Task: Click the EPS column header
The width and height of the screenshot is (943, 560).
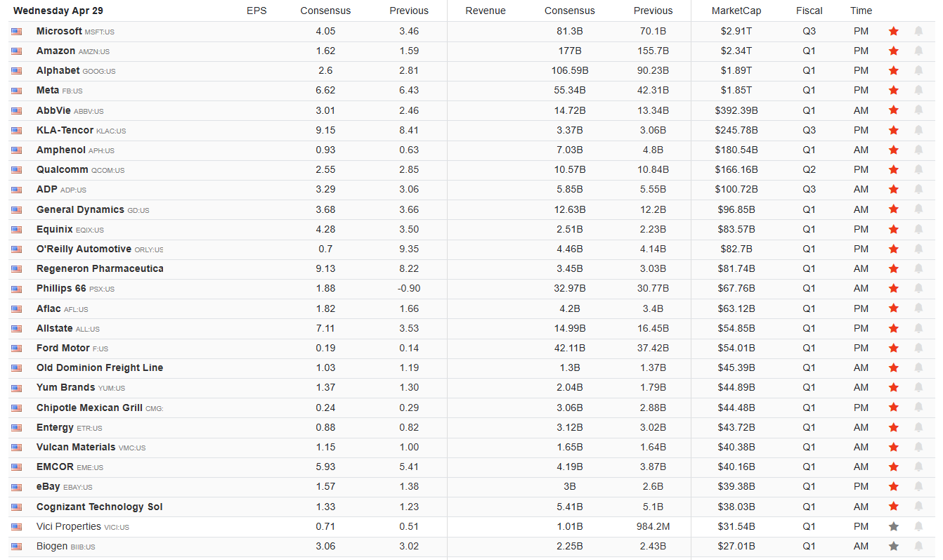Action: pyautogui.click(x=256, y=11)
